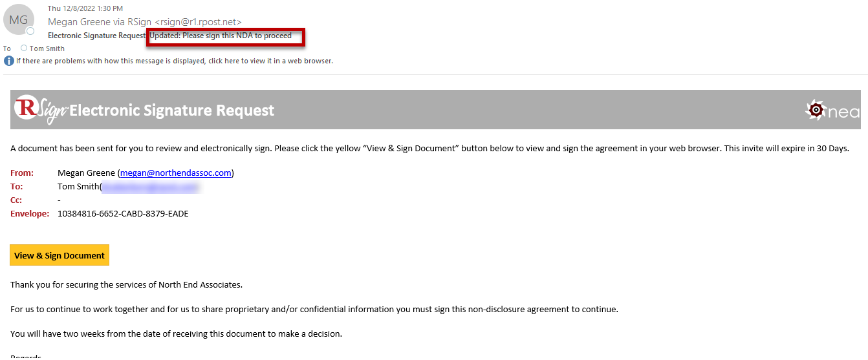The image size is (868, 360).
Task: Click sender name Megan Greene via RSign
Action: tap(145, 22)
